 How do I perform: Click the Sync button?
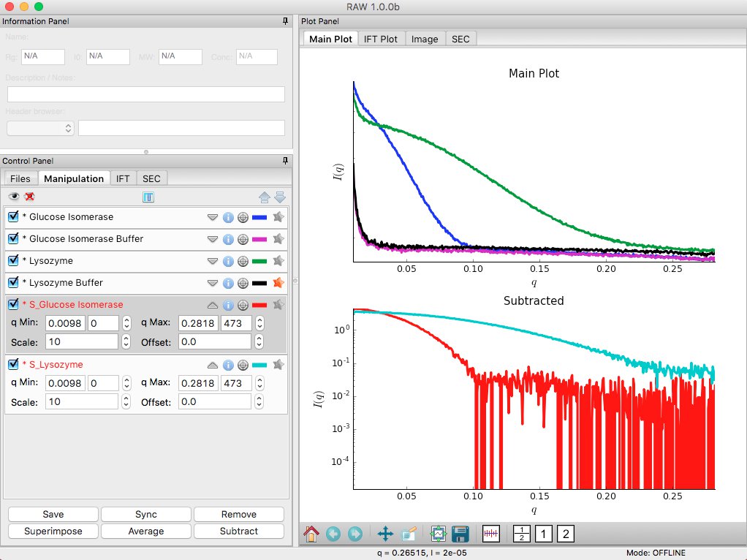pos(146,514)
